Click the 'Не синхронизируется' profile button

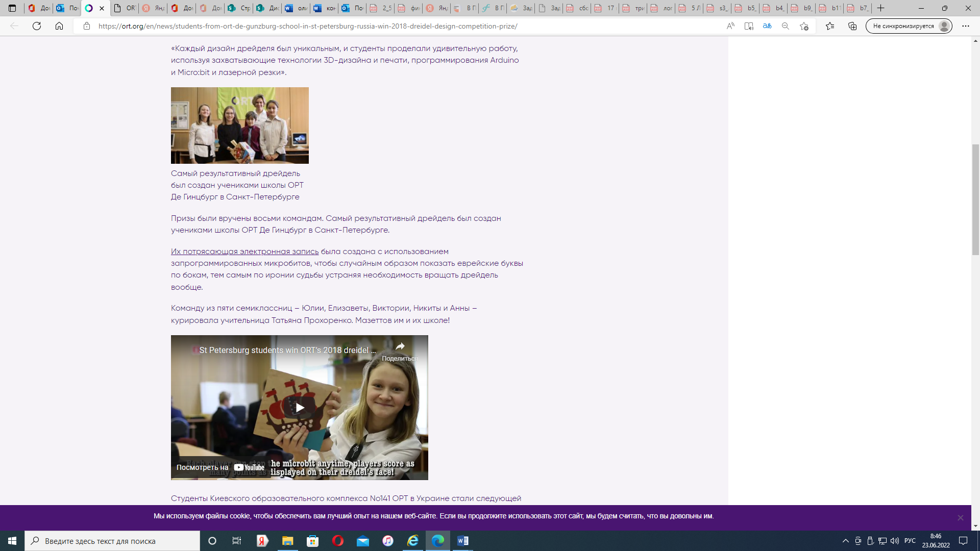point(909,26)
